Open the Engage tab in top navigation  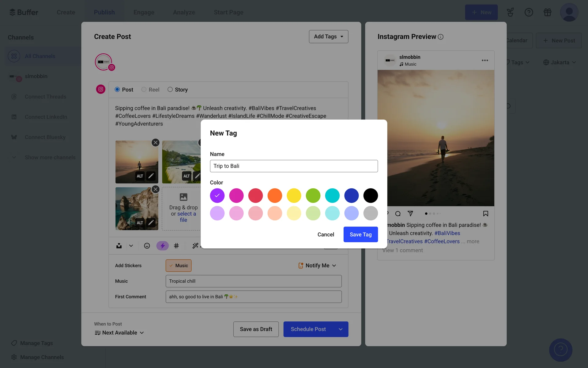[144, 12]
